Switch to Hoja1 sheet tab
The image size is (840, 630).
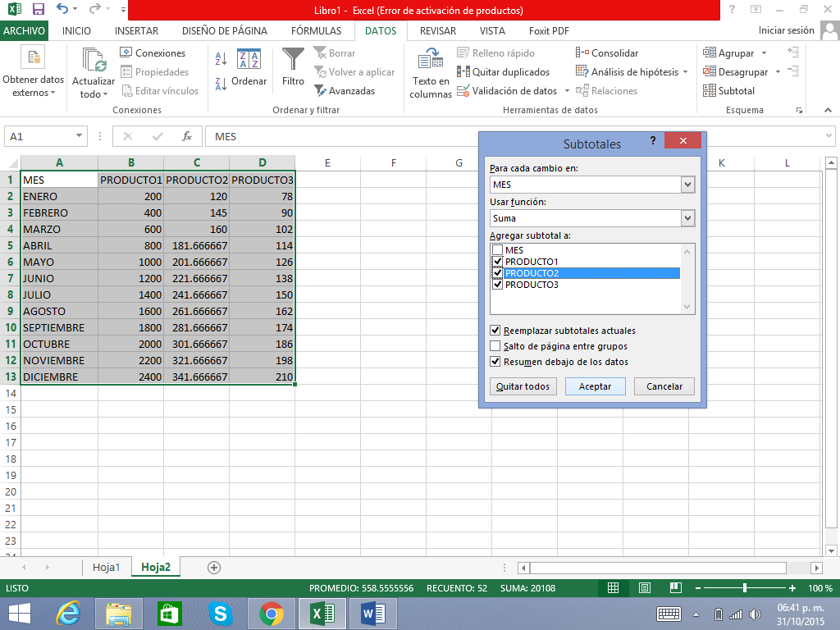107,567
